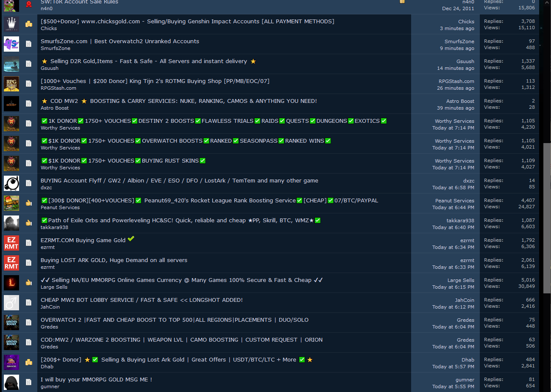
Task: Click the Large Sells flame avatar
Action: (11, 283)
